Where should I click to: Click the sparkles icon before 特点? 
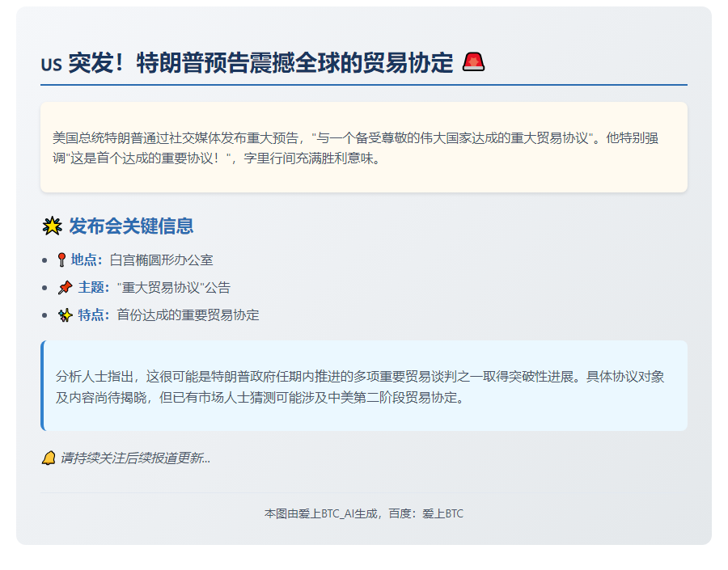[x=65, y=315]
